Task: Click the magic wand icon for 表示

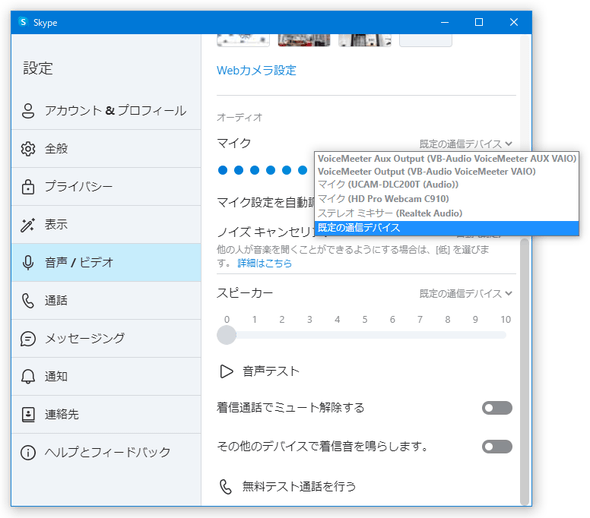Action: pyautogui.click(x=28, y=225)
